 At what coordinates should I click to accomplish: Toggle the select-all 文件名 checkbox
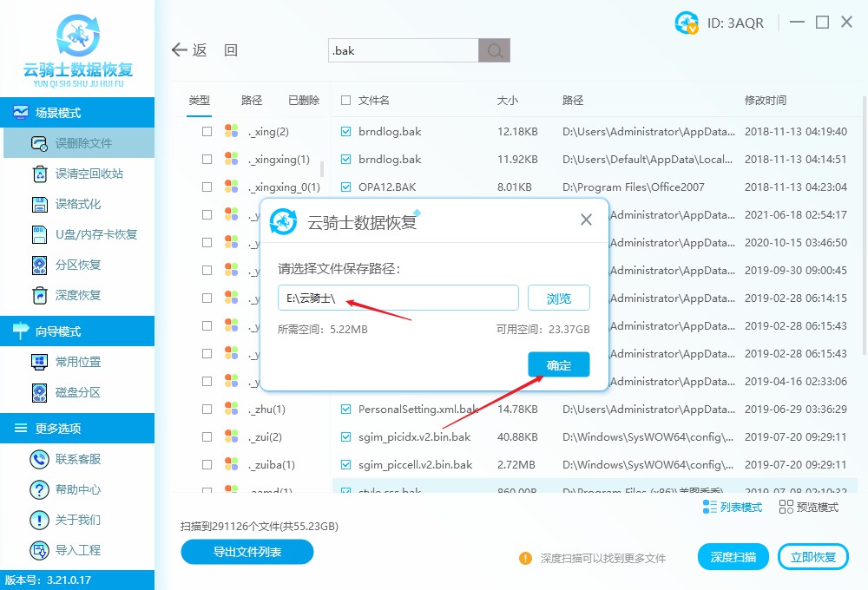pyautogui.click(x=346, y=100)
